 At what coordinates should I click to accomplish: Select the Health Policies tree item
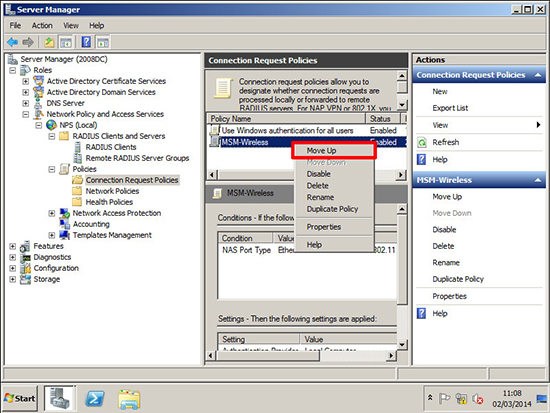109,202
